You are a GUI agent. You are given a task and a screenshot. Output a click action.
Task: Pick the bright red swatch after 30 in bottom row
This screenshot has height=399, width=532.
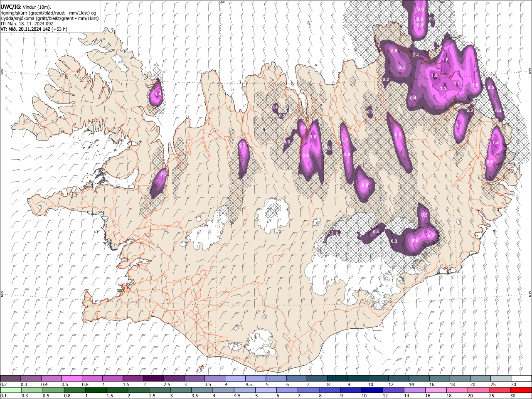click(x=521, y=390)
